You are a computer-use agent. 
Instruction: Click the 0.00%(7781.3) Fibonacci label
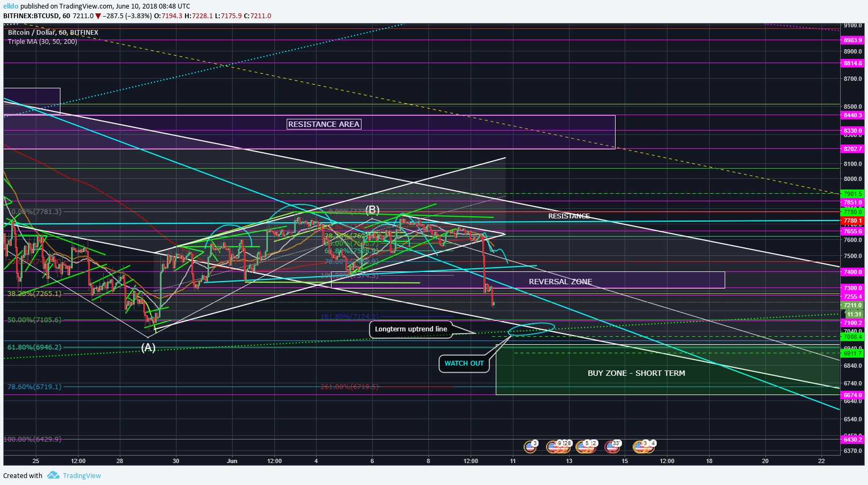(x=36, y=211)
